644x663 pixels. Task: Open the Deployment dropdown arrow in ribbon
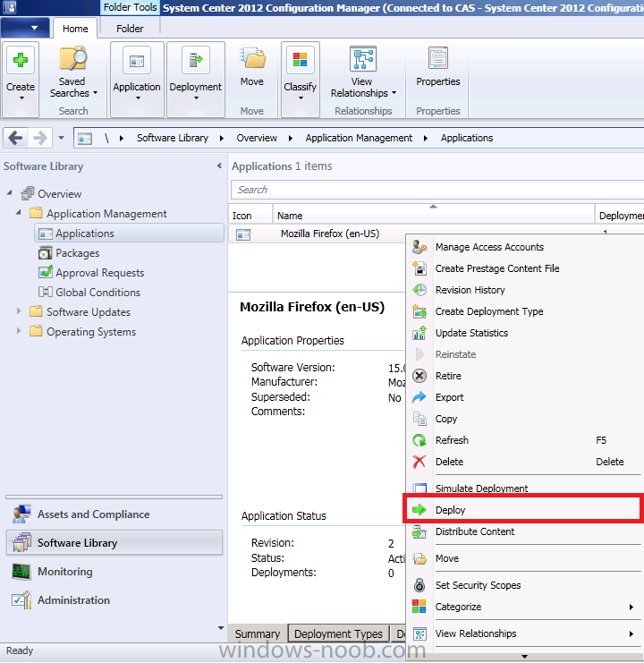[196, 98]
